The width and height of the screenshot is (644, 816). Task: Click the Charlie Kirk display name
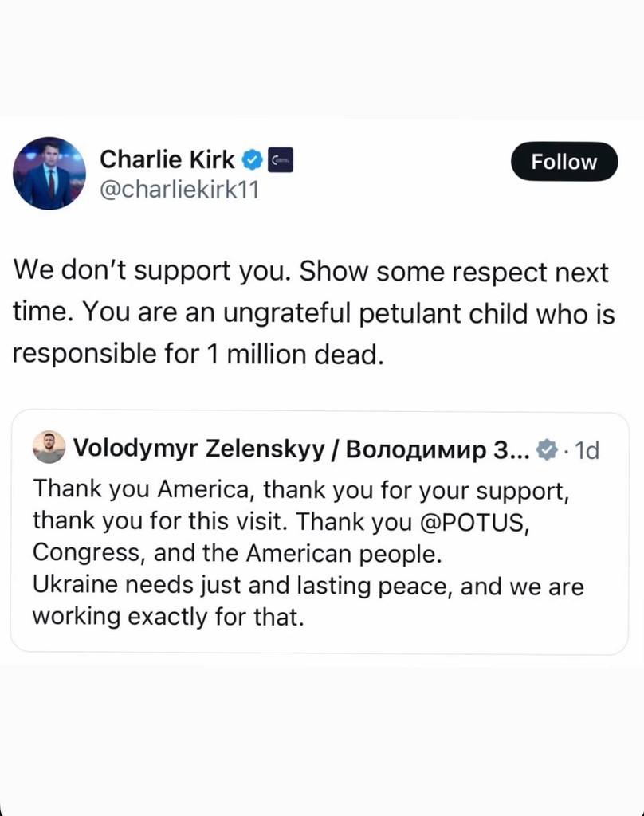pyautogui.click(x=167, y=160)
